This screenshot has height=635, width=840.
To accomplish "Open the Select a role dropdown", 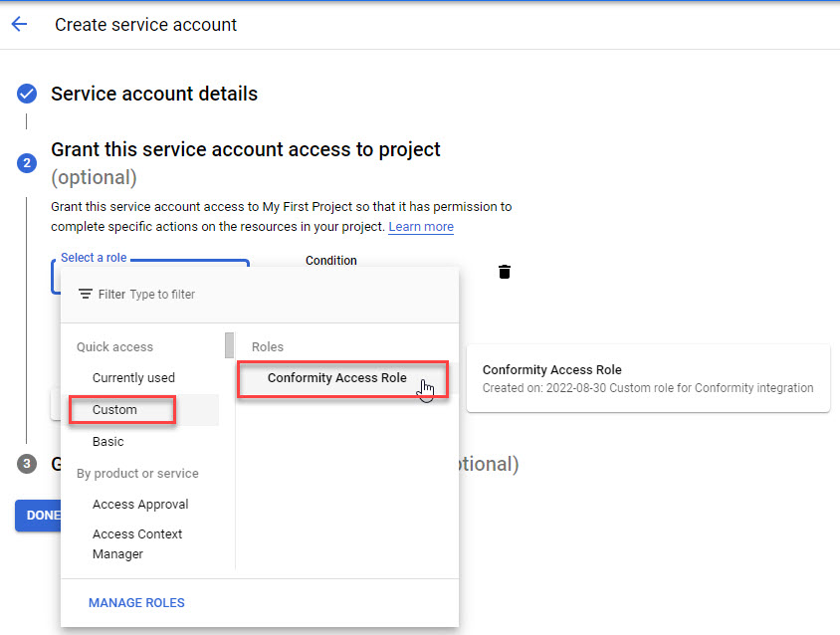I will [94, 257].
